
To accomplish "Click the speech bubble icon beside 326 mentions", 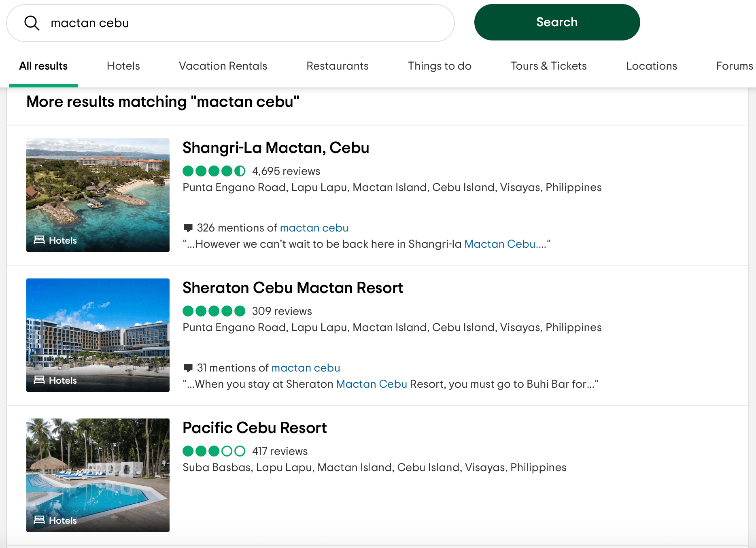I will point(188,227).
